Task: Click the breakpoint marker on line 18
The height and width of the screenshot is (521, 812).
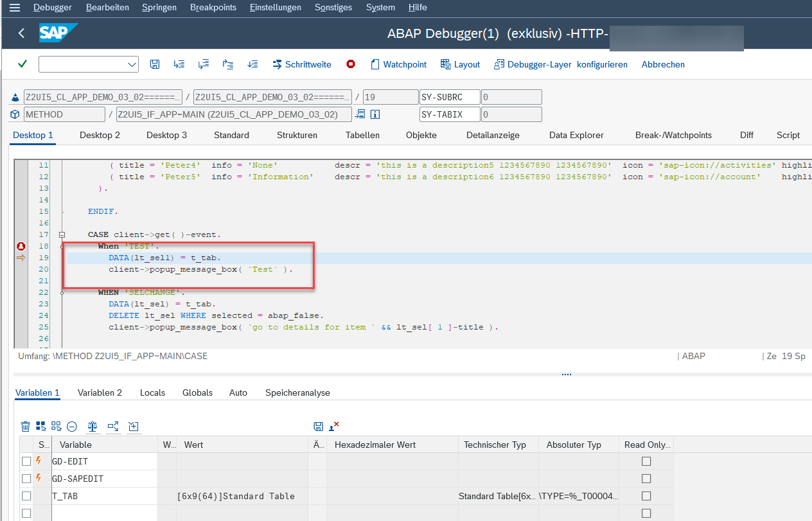Action: [21, 246]
